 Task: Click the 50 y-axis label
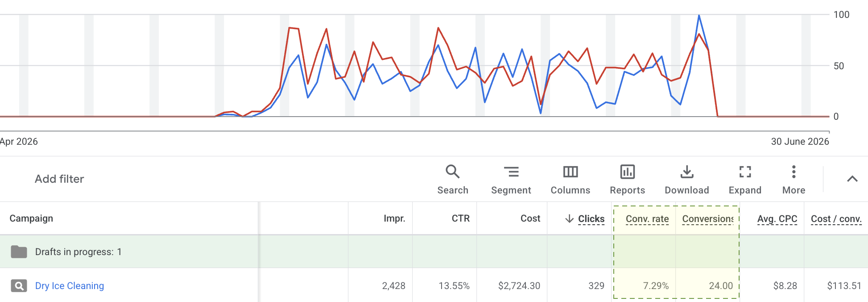coord(839,66)
